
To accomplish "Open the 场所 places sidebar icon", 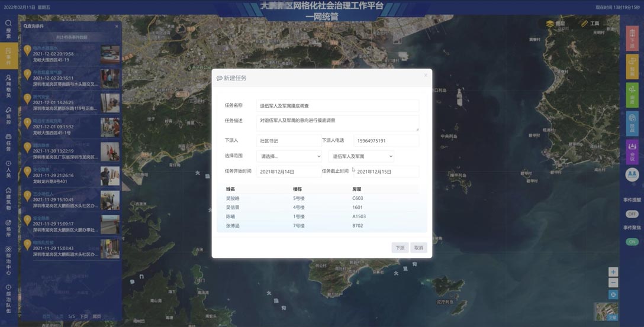I will click(8, 226).
